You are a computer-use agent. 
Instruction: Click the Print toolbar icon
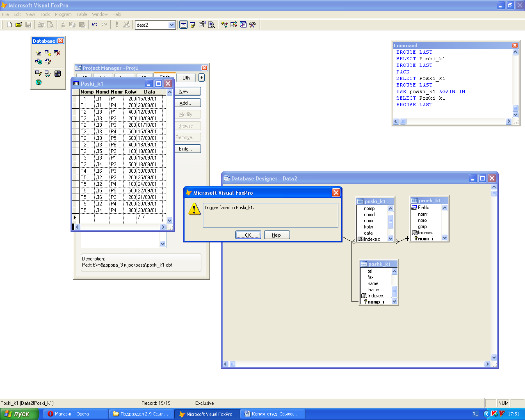click(x=41, y=25)
